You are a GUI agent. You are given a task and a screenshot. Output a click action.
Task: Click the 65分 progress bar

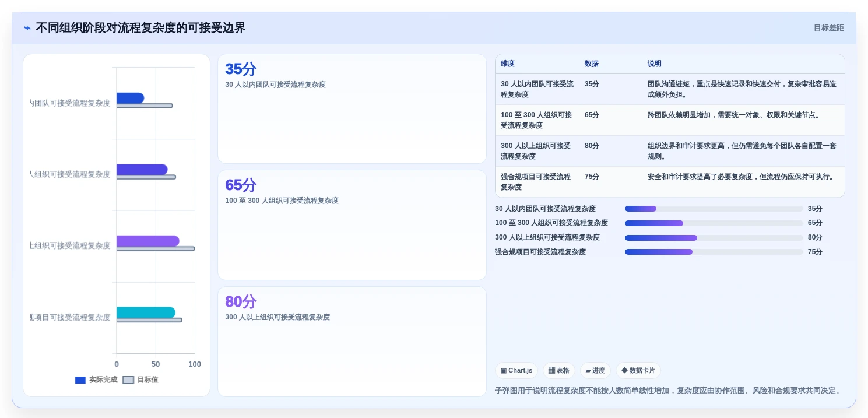pyautogui.click(x=714, y=223)
